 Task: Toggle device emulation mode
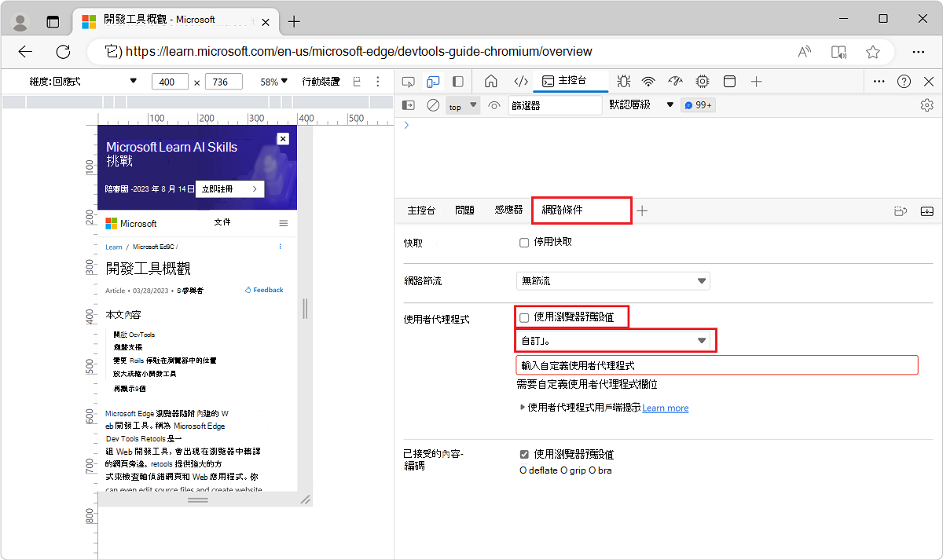[433, 81]
